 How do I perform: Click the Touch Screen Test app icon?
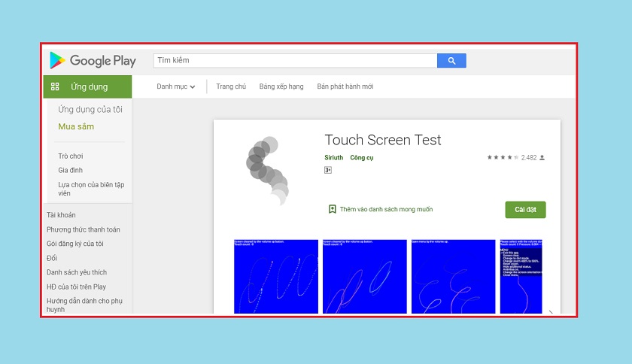(x=268, y=171)
